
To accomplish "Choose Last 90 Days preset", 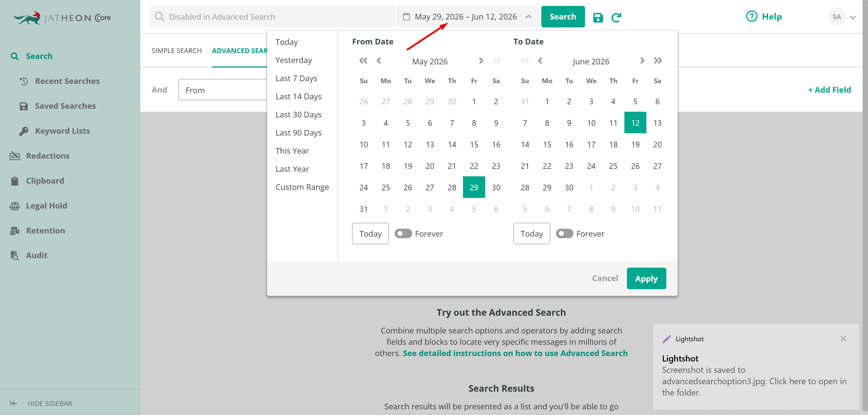I will 299,133.
